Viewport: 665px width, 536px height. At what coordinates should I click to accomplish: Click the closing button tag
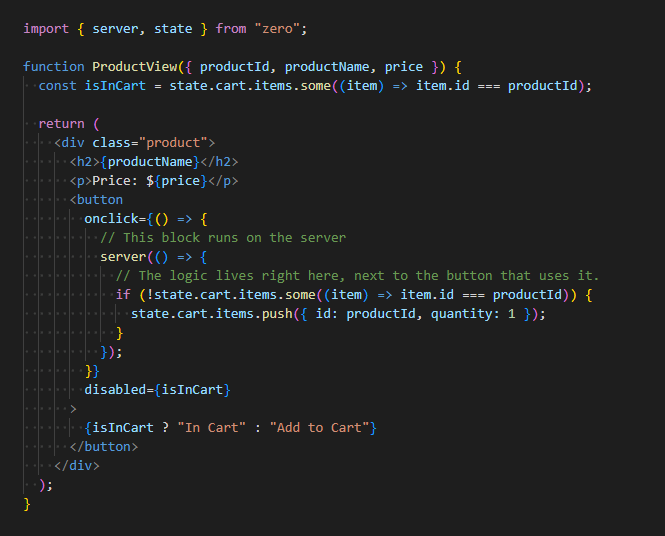coord(104,446)
